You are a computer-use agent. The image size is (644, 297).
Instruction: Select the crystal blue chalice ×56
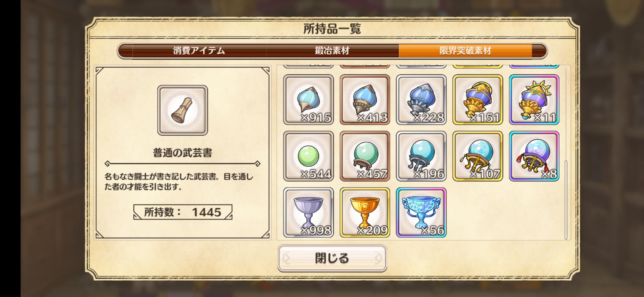421,212
